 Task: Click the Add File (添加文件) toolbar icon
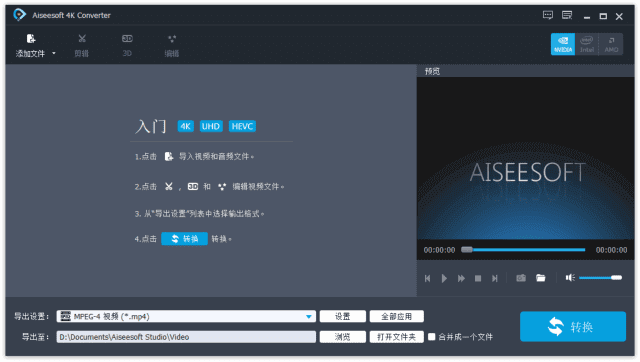[x=31, y=39]
